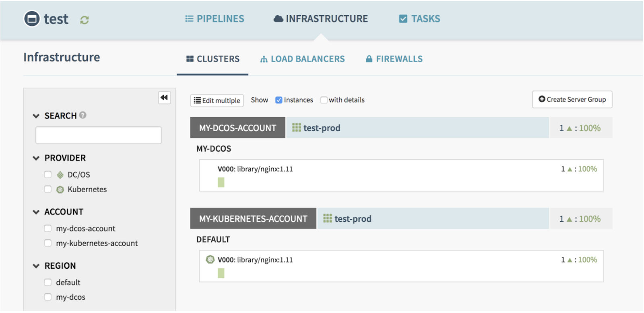Focus the search text field

click(99, 135)
